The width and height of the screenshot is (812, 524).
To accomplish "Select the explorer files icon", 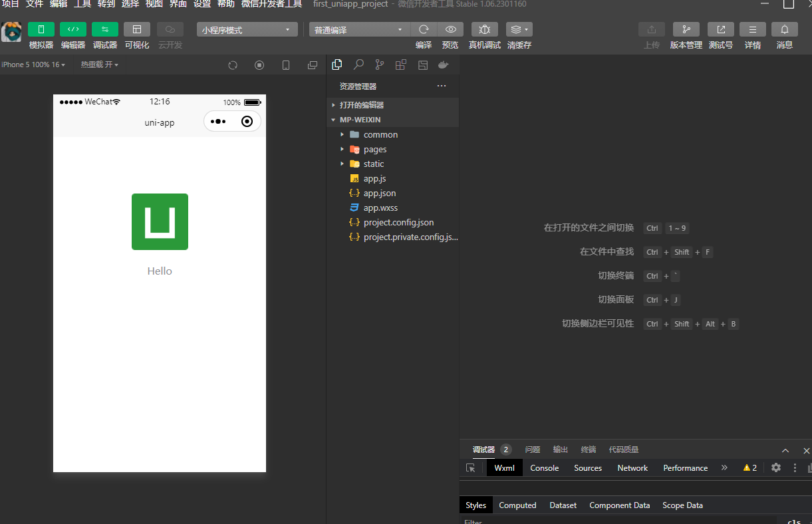I will point(337,65).
